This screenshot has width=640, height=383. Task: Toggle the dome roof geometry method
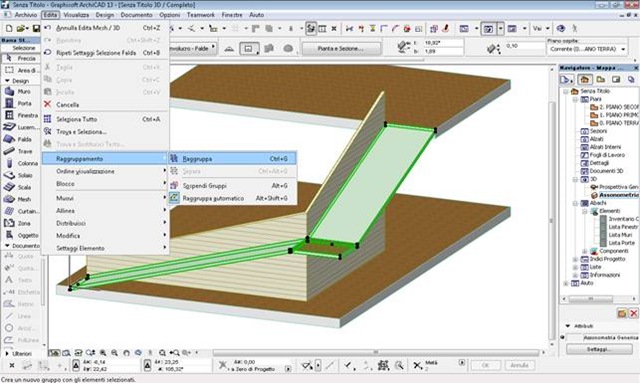tap(288, 49)
